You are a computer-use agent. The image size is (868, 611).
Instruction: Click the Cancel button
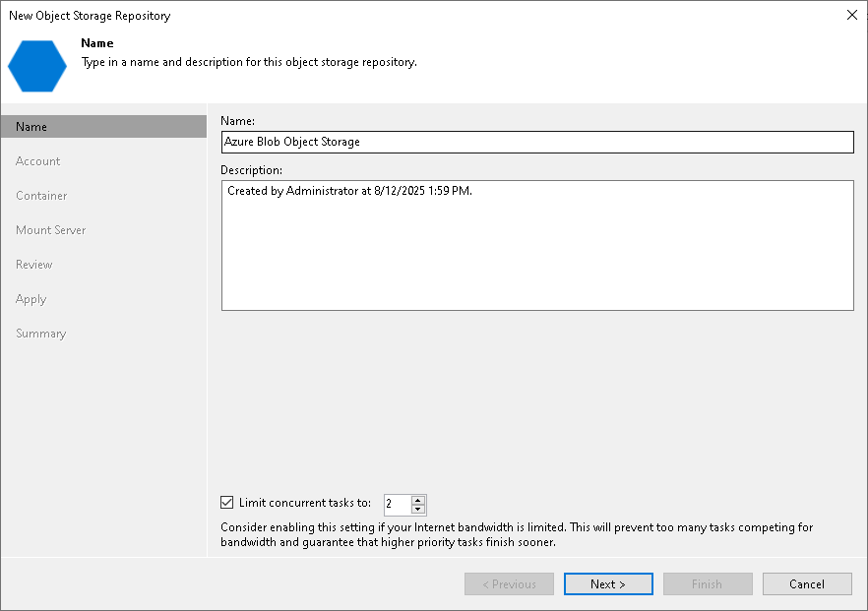tap(807, 583)
